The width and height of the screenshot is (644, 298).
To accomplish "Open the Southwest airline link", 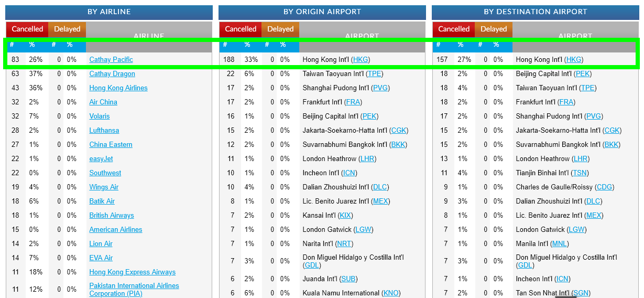I will coord(105,173).
